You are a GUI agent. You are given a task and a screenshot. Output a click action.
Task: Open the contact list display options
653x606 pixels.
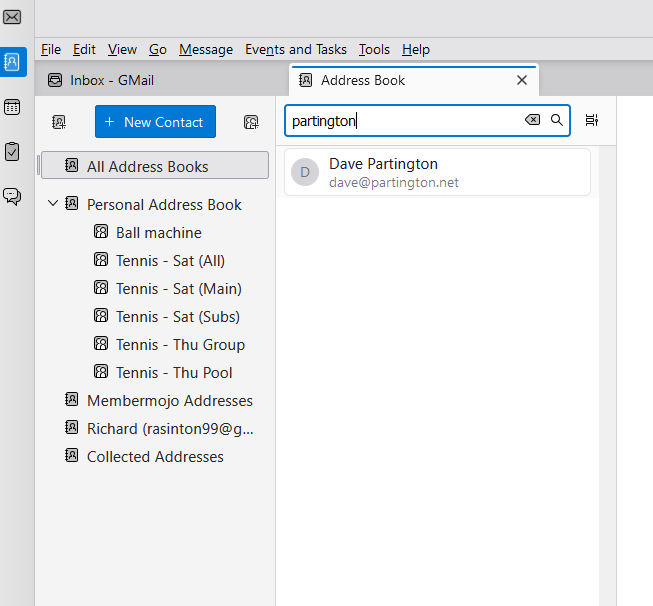592,120
